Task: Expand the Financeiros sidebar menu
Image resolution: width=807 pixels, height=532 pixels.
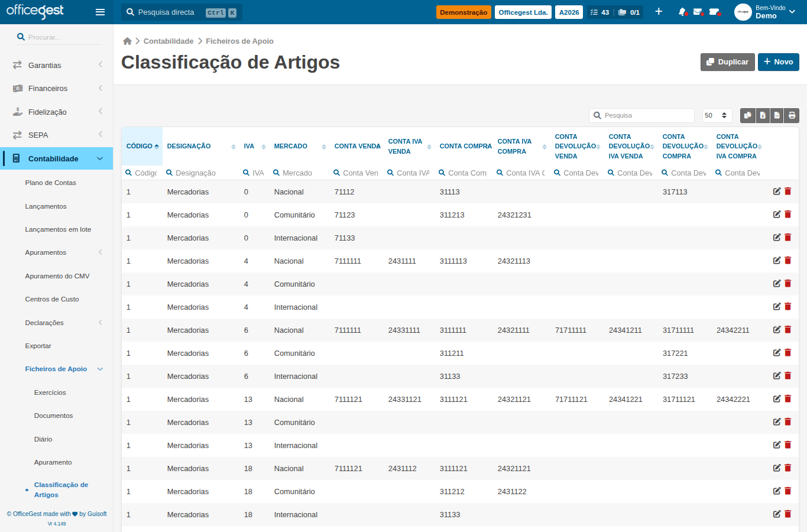Action: 56,88
